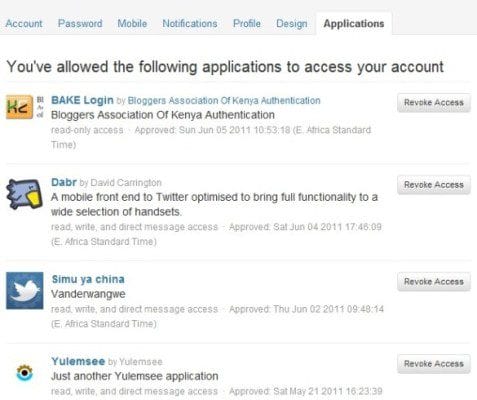Open the Simu ya china link
This screenshot has width=477, height=400.
coord(88,279)
